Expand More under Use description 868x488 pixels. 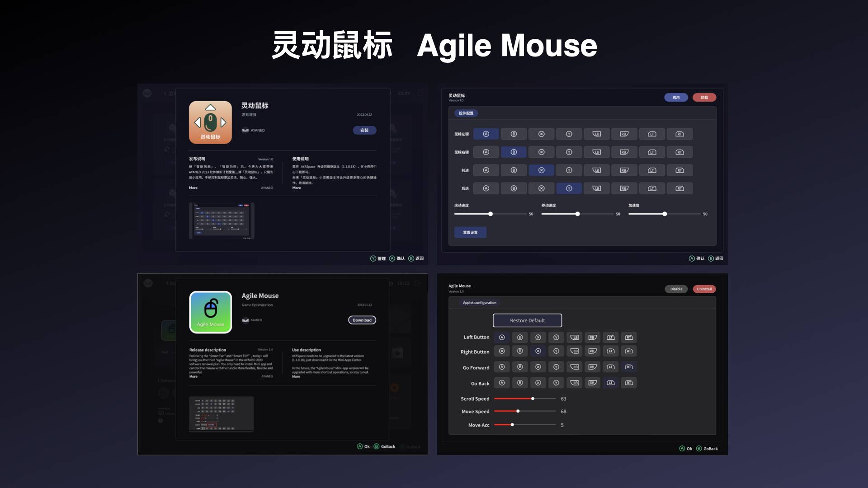click(x=296, y=376)
